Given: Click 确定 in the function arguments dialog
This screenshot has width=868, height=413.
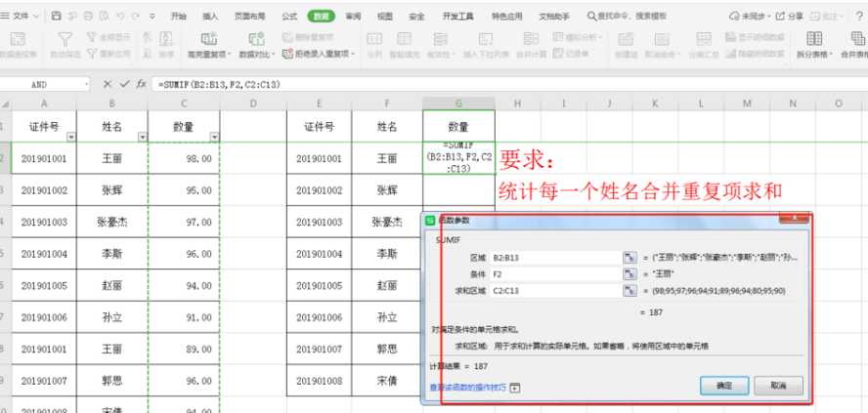Looking at the screenshot, I should tap(724, 386).
